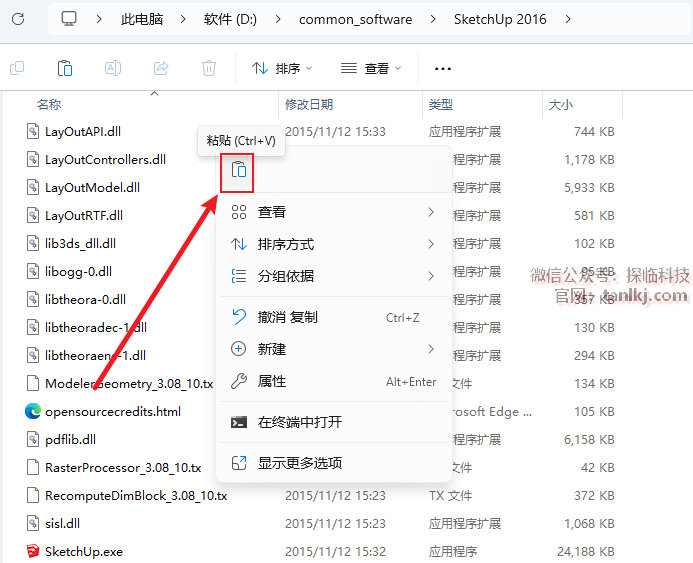Screen dimensions: 693x563
Task: Select file libogg-0.dll
Action: click(x=78, y=271)
